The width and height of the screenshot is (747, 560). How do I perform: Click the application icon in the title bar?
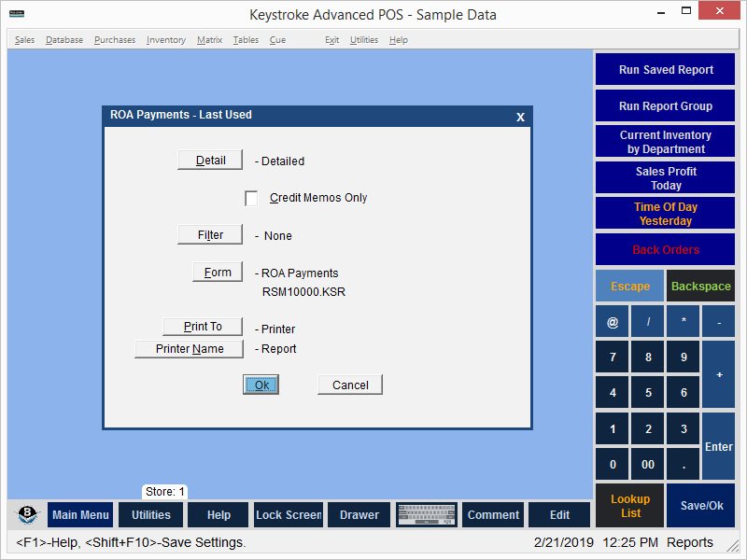click(17, 14)
